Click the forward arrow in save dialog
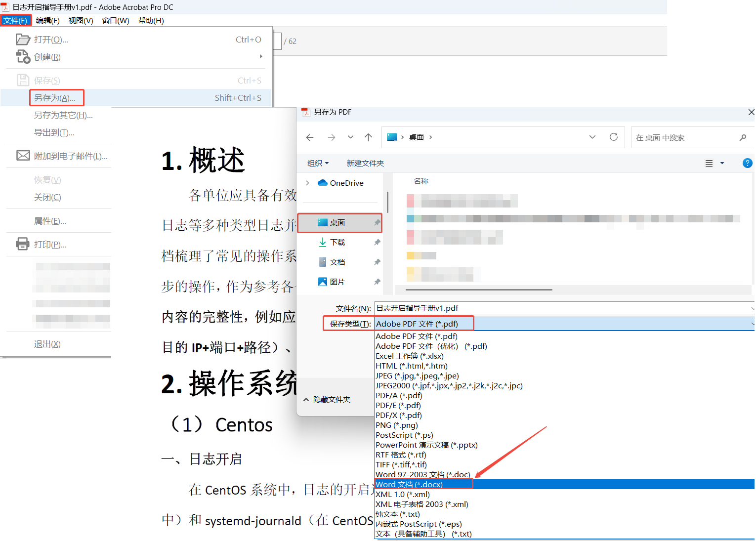 click(332, 137)
